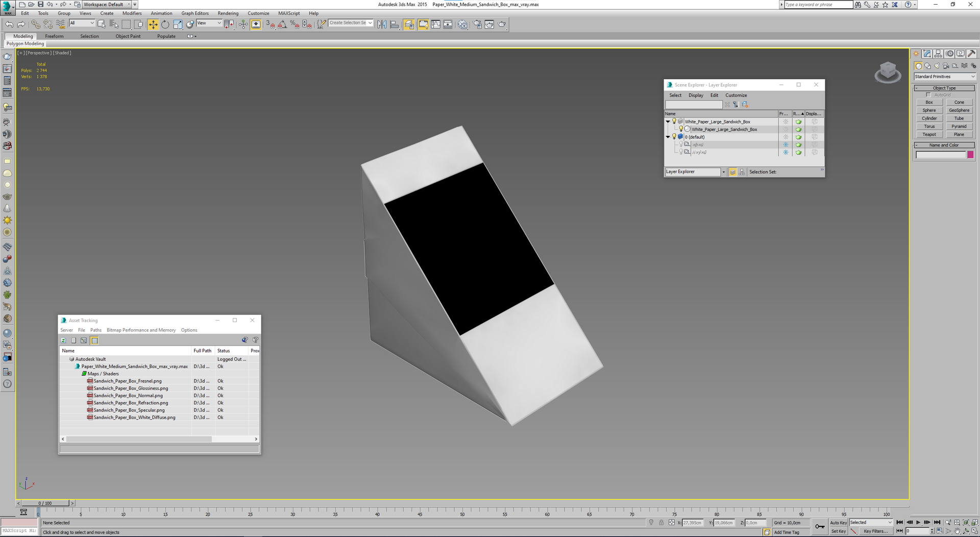980x537 pixels.
Task: Click Add to New Layer icon in Scene Explorer
Action: [745, 105]
